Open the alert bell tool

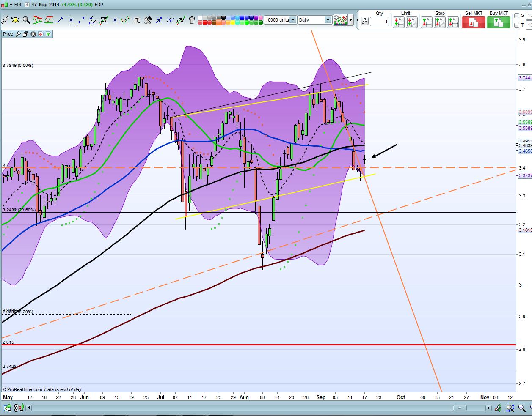(x=15, y=20)
